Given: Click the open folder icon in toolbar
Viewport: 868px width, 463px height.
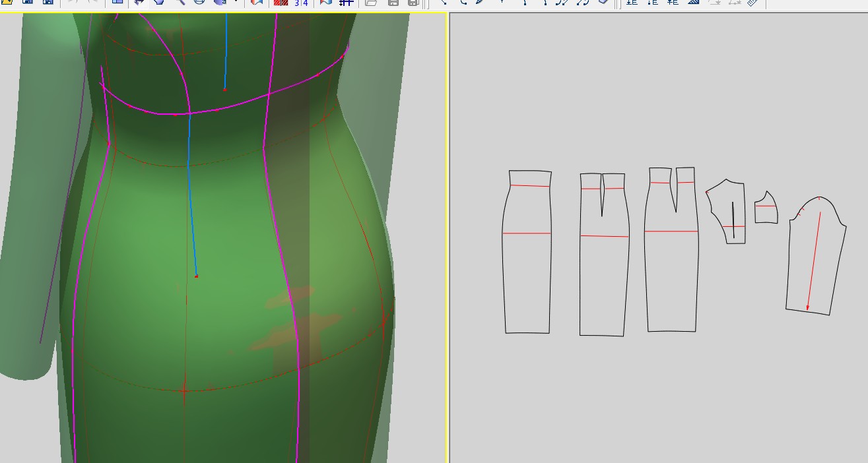Looking at the screenshot, I should pyautogui.click(x=371, y=3).
